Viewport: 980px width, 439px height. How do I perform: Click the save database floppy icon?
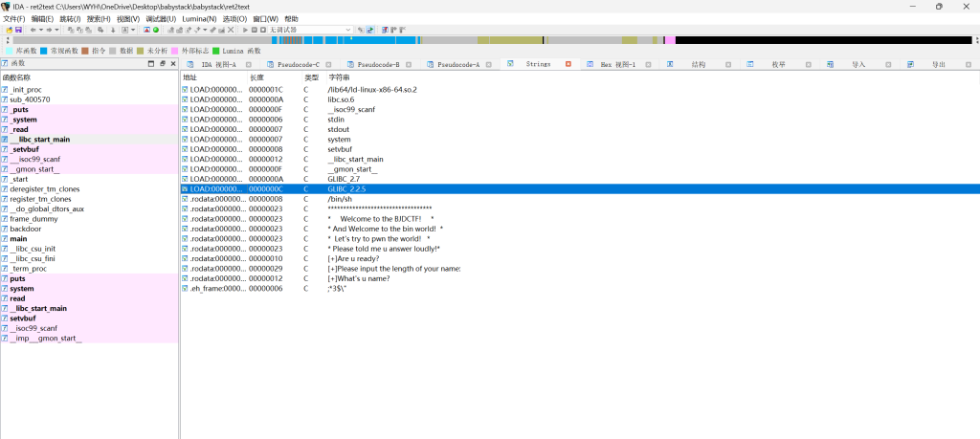pos(17,30)
